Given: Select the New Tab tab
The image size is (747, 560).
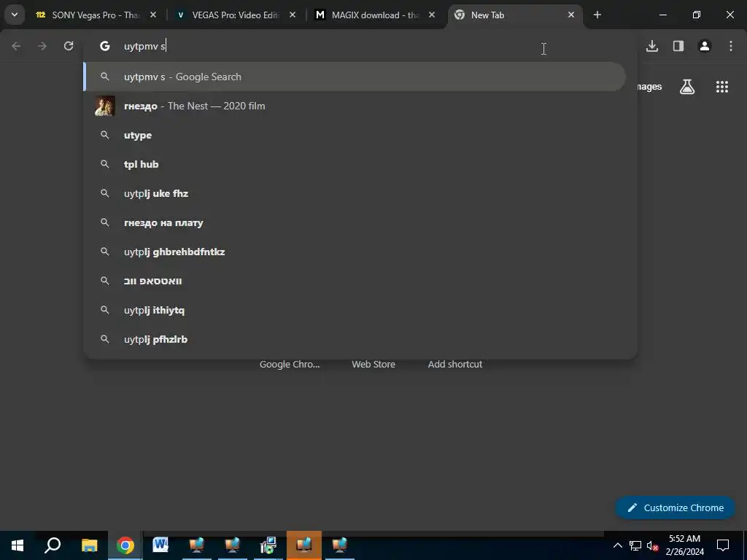Looking at the screenshot, I should (514, 15).
